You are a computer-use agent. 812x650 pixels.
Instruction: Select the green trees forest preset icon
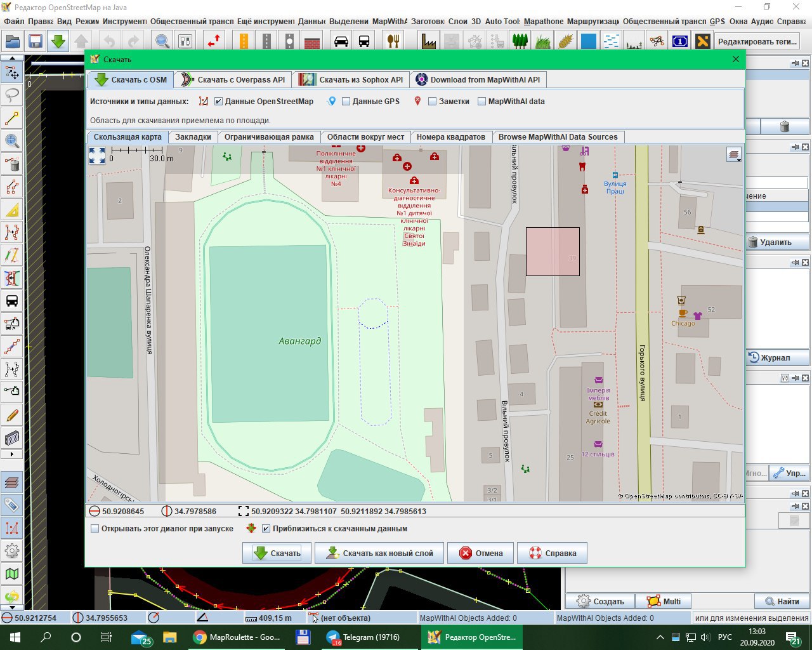(x=520, y=42)
